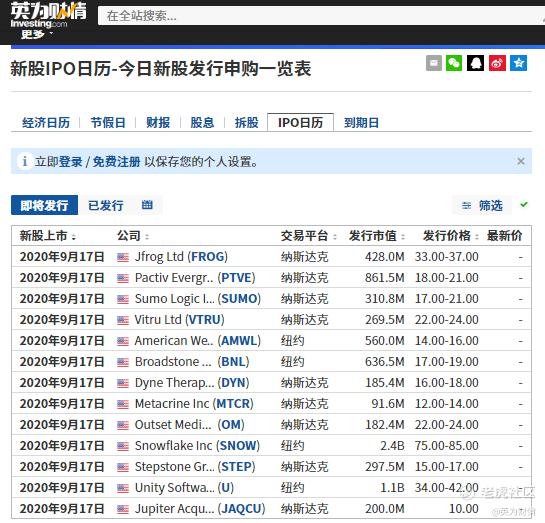The image size is (545, 523).
Task: Open the 节假日 tab
Action: pos(108,123)
